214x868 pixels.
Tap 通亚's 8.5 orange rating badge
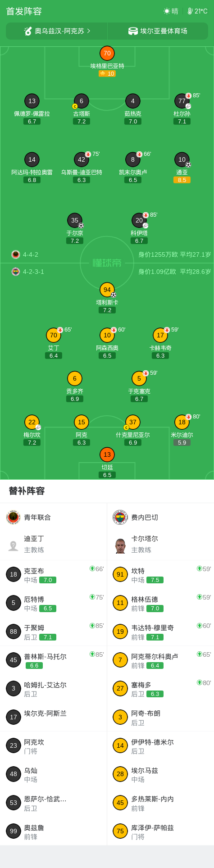(182, 180)
